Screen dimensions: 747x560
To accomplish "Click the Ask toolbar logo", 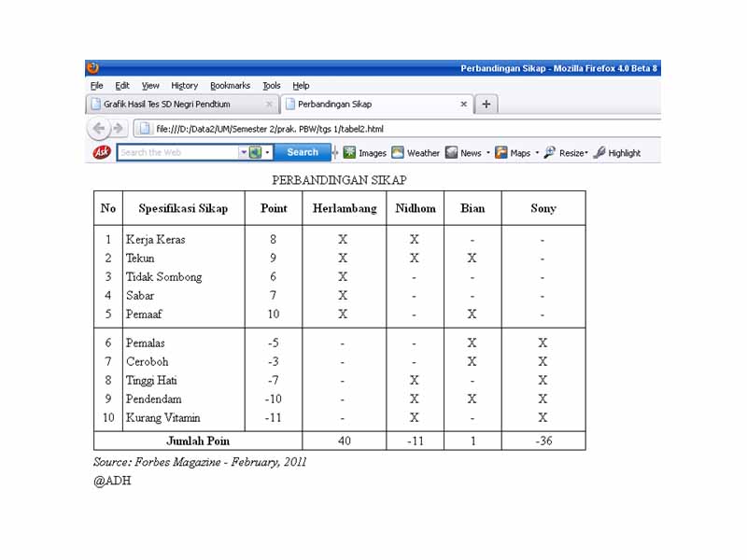I will pos(102,152).
